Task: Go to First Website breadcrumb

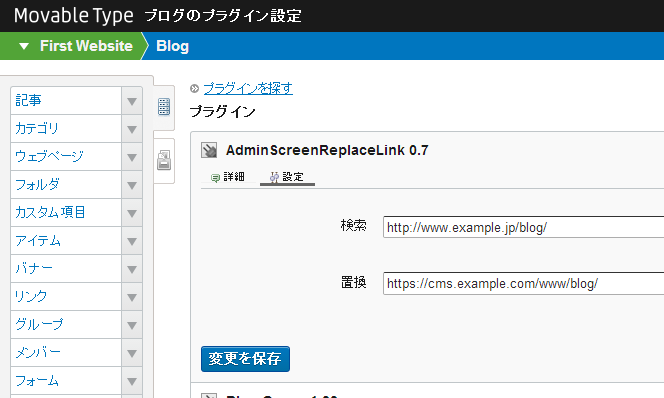Action: 86,46
